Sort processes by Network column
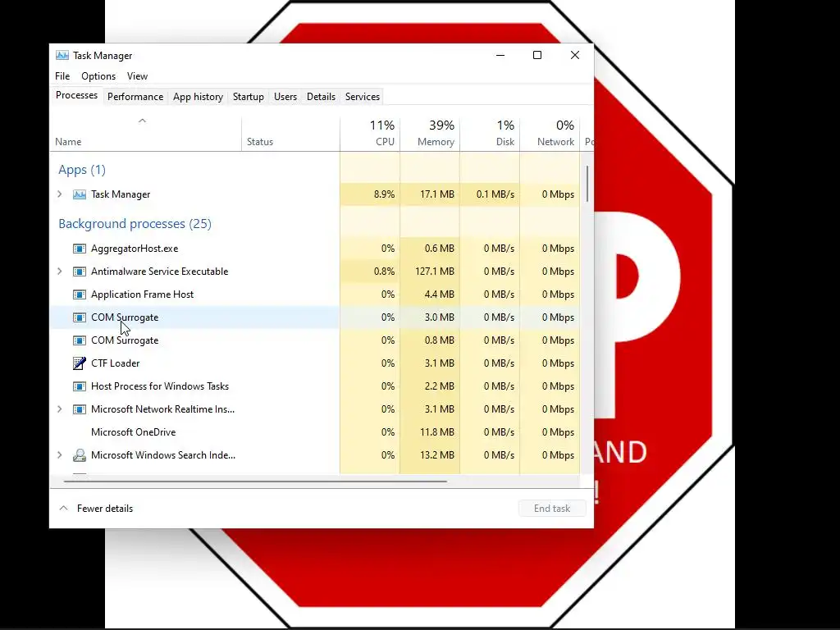 (x=550, y=134)
